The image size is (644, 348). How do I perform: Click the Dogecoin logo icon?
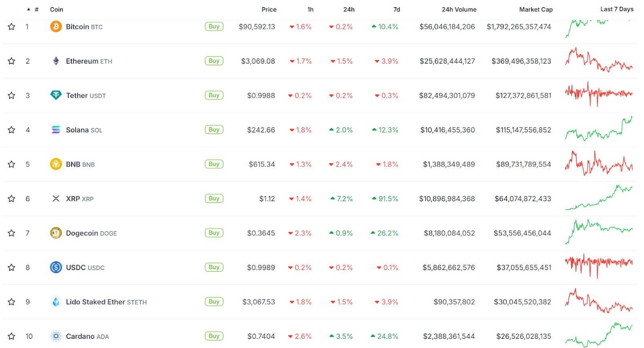[x=56, y=233]
